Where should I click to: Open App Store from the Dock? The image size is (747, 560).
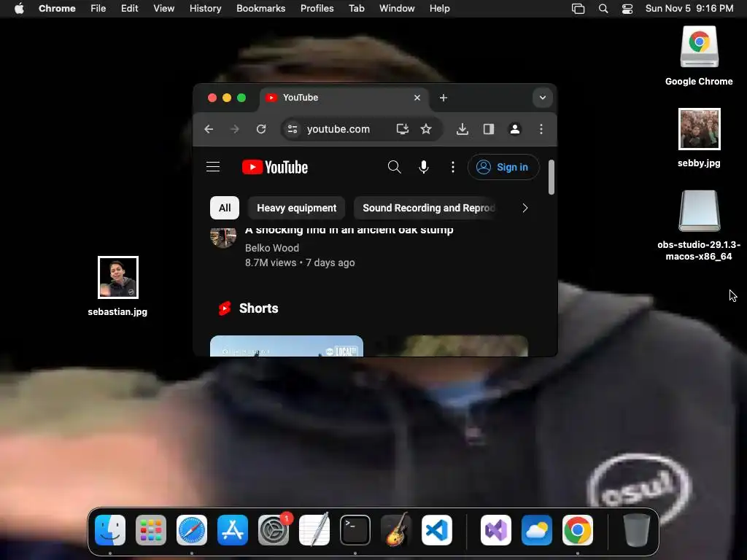click(x=233, y=530)
